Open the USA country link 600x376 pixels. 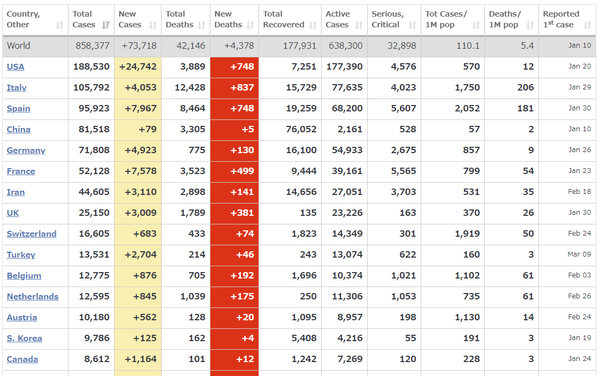click(x=15, y=67)
